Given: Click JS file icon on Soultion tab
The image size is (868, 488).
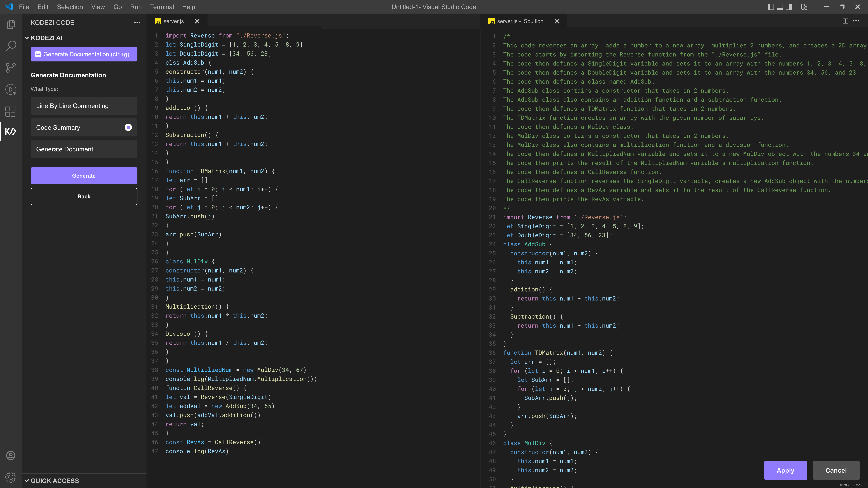Looking at the screenshot, I should (x=492, y=22).
